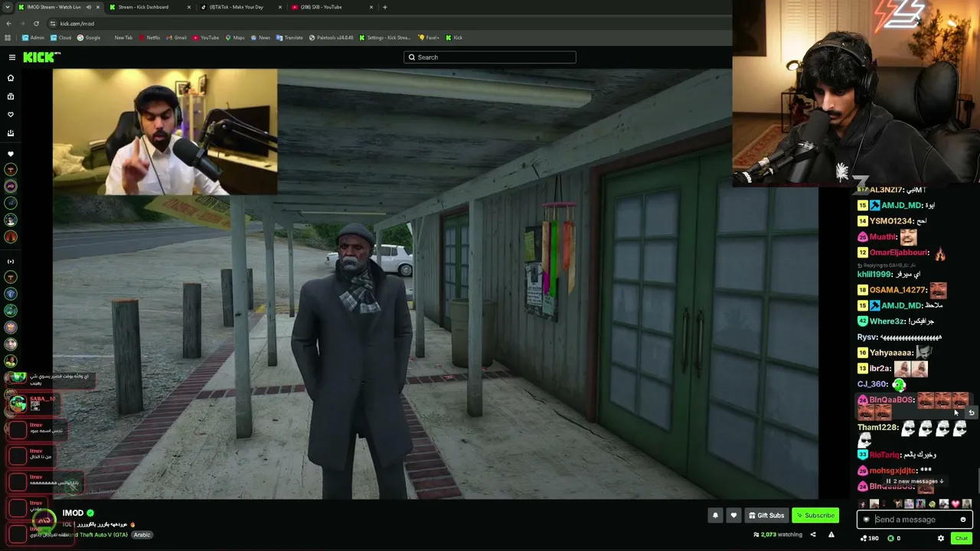Open the emote picker in chat input
This screenshot has width=980, height=551.
coord(963,520)
